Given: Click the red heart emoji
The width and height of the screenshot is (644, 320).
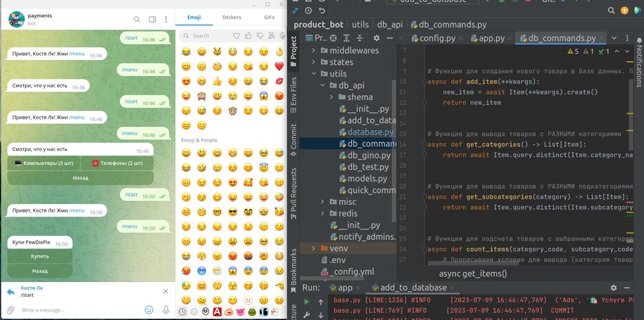Looking at the screenshot, I should [x=279, y=66].
